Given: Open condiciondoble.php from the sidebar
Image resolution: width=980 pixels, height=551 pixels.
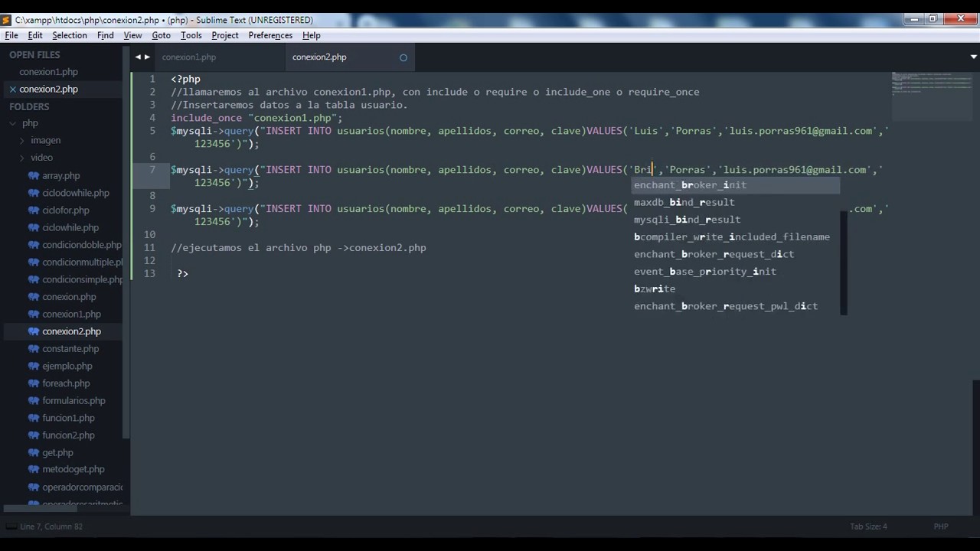Looking at the screenshot, I should coord(82,245).
